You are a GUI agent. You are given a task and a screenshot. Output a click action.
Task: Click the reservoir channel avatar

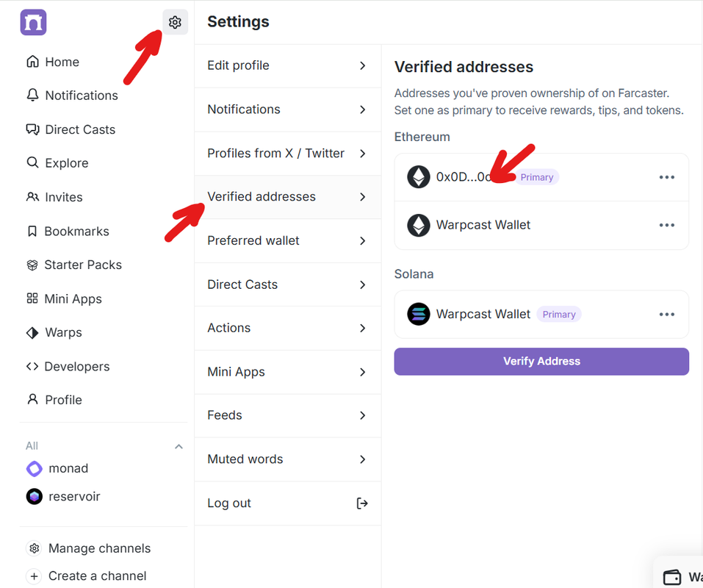(x=34, y=497)
